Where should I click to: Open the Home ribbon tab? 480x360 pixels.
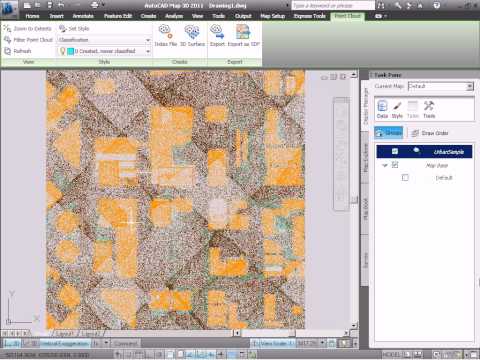coord(32,16)
